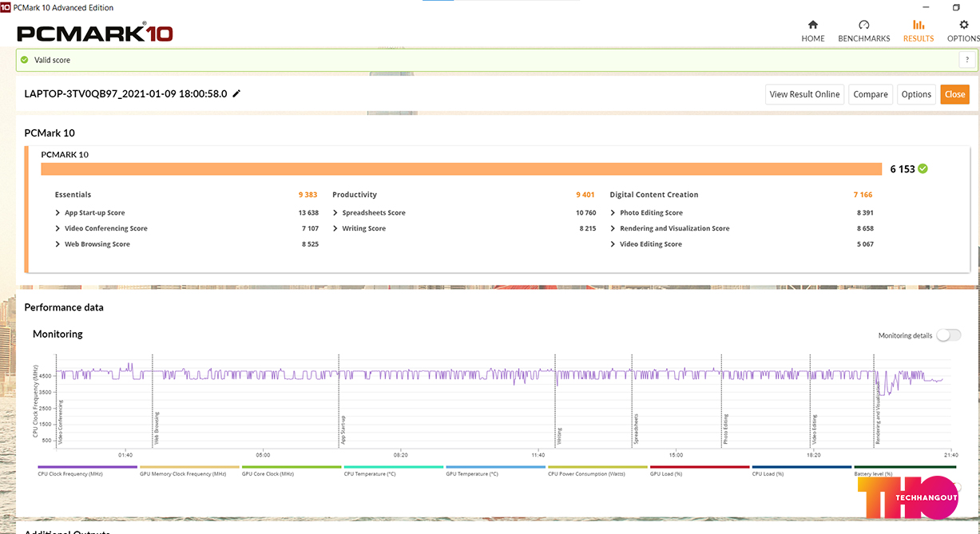Image resolution: width=980 pixels, height=534 pixels.
Task: Toggle CPU Temperature legend item
Action: (394, 470)
